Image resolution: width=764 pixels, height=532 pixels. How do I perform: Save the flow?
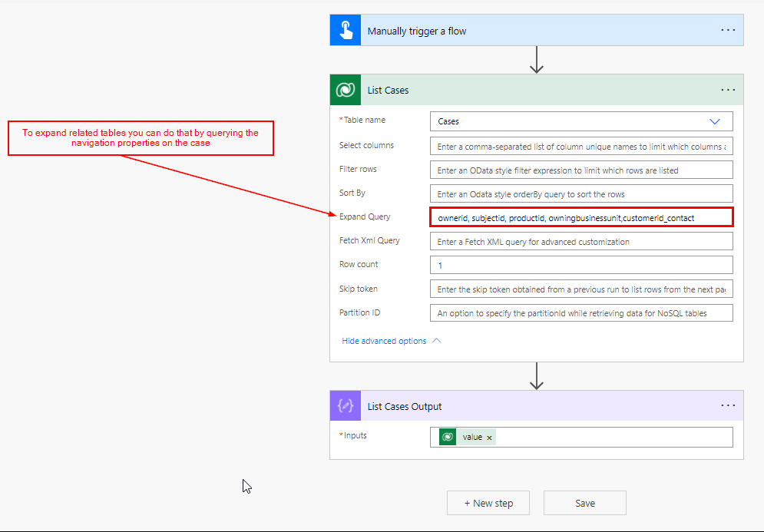(584, 503)
